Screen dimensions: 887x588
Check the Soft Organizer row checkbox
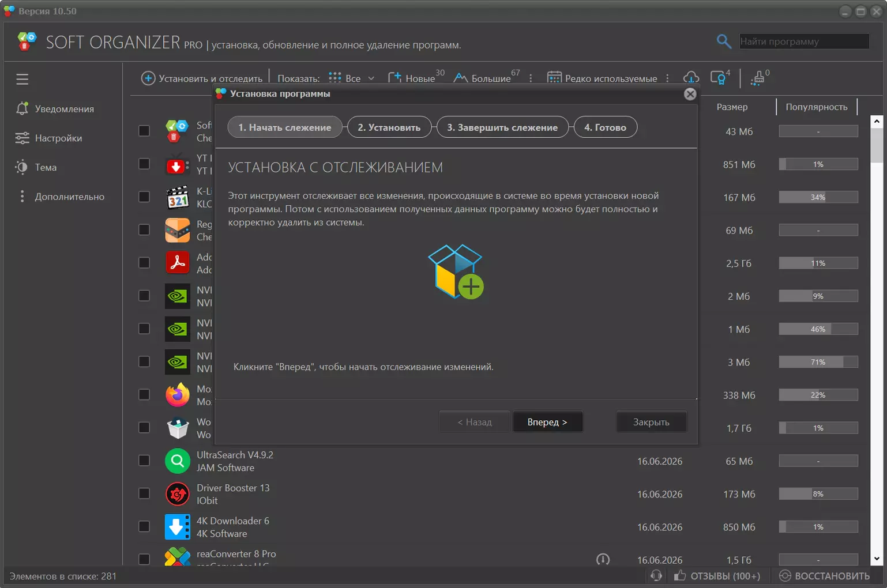click(x=144, y=131)
